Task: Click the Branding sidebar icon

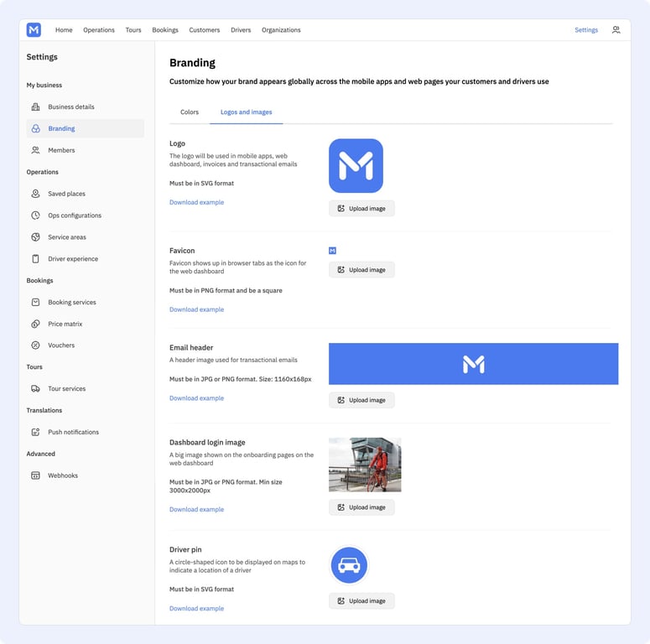Action: click(x=36, y=128)
